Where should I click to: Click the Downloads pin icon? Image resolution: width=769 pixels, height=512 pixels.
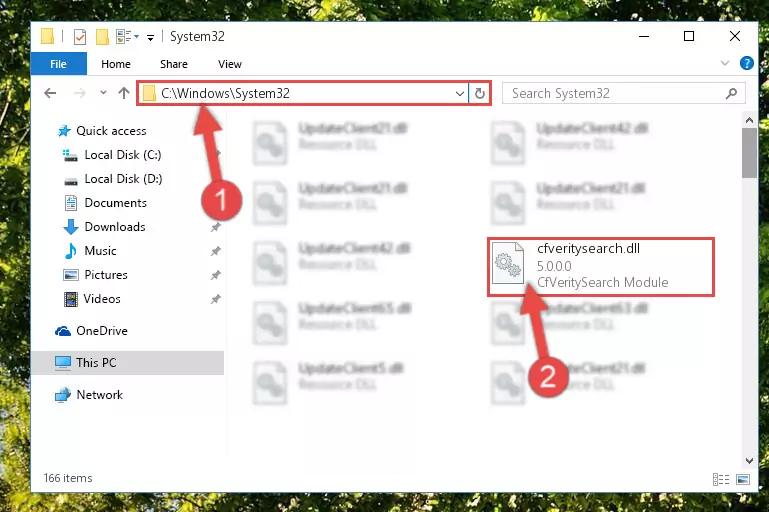click(x=215, y=227)
